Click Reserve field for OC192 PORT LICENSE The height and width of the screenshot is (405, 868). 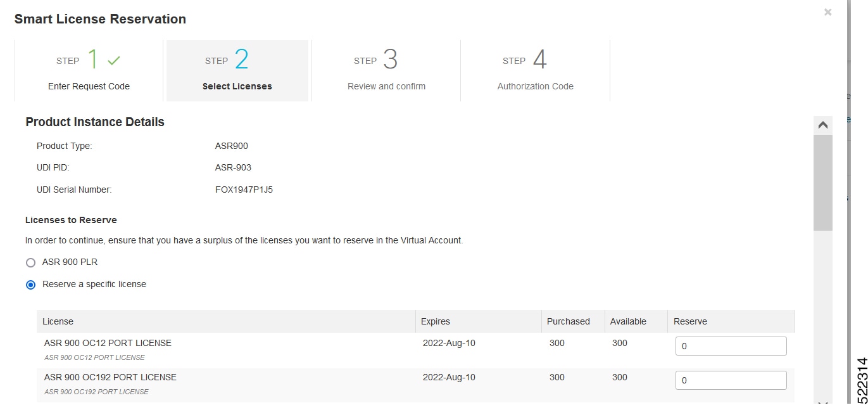(731, 380)
